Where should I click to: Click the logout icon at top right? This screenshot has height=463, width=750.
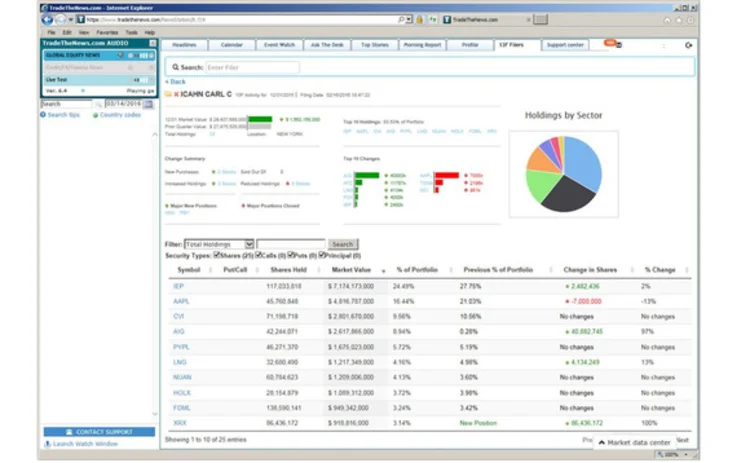pos(688,45)
